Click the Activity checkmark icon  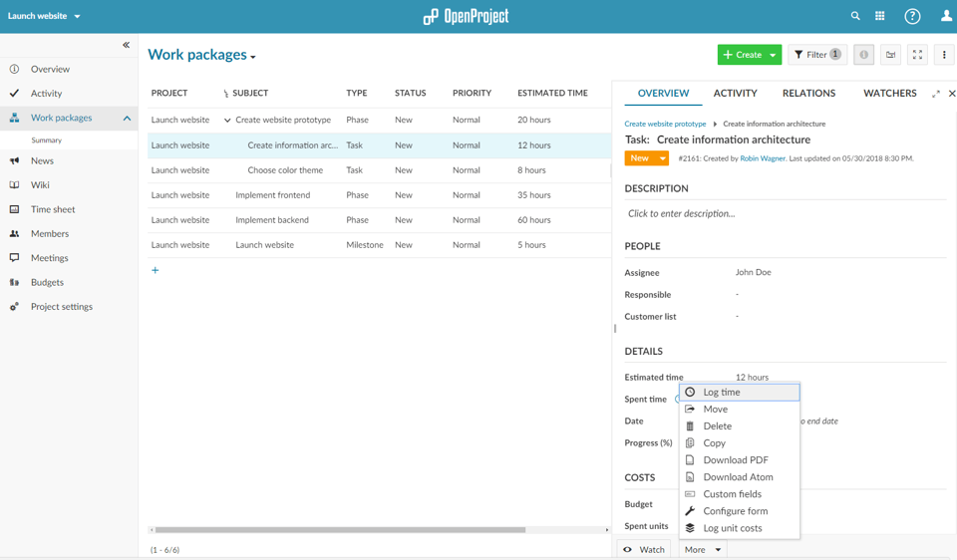tap(14, 94)
